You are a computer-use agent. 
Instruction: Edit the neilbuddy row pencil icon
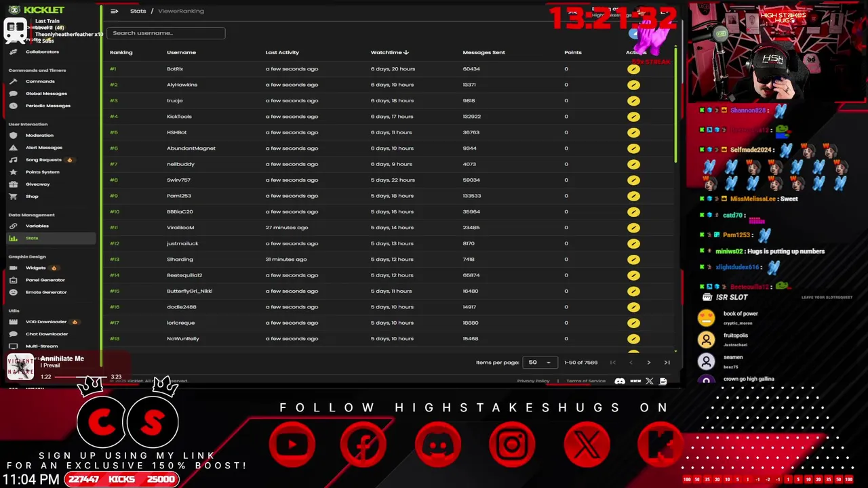pyautogui.click(x=633, y=164)
